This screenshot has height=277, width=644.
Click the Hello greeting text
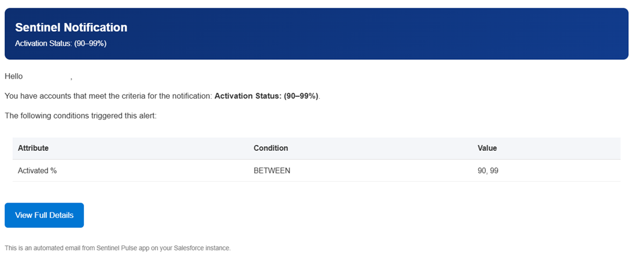tap(13, 76)
